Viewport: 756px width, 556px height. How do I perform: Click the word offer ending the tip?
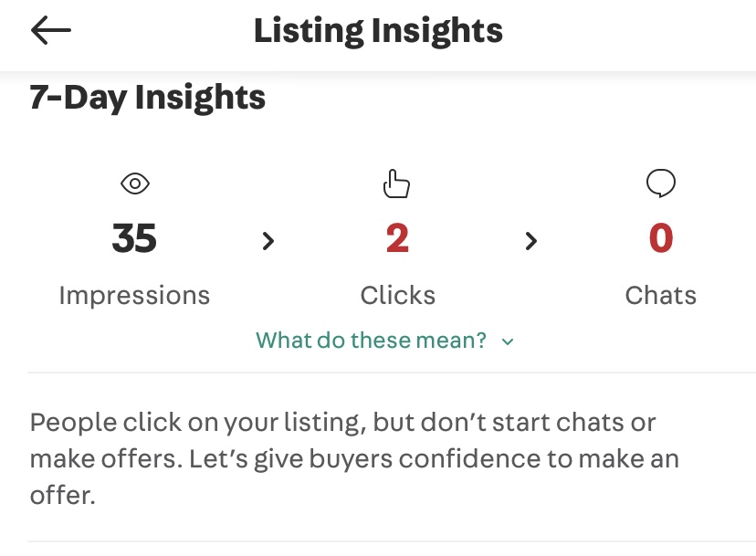tap(63, 495)
